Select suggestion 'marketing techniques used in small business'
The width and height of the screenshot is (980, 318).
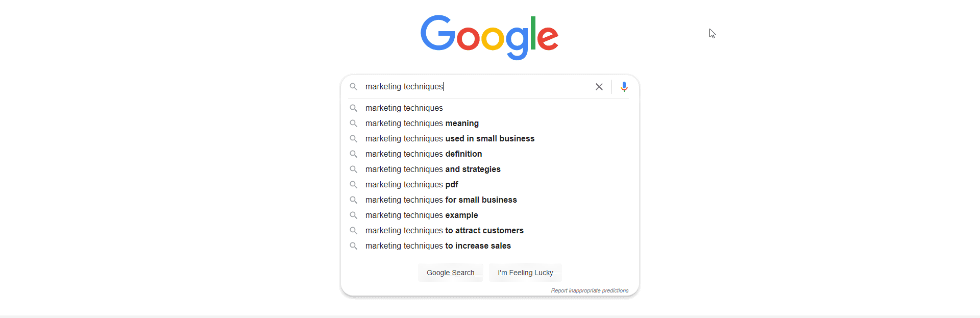pyautogui.click(x=449, y=138)
